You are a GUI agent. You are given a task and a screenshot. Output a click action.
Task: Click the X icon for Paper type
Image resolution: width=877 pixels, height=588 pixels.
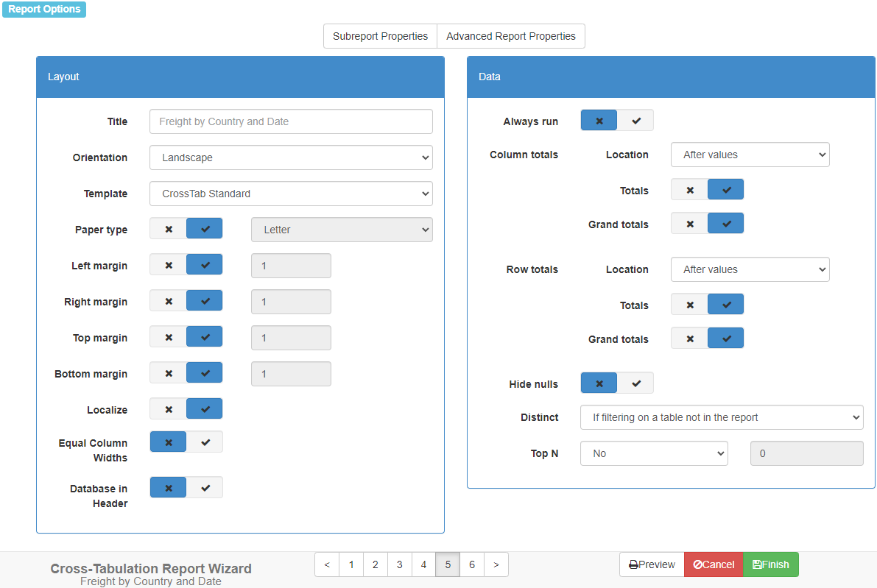(x=169, y=230)
